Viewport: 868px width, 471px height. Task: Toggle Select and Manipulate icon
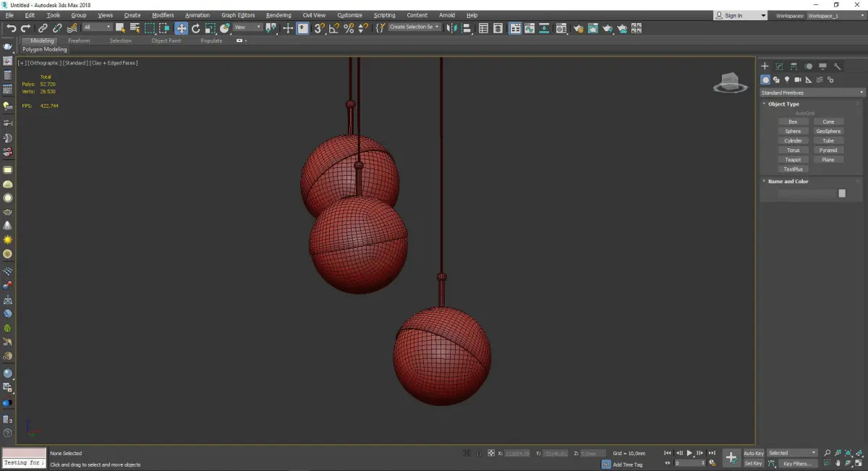287,28
